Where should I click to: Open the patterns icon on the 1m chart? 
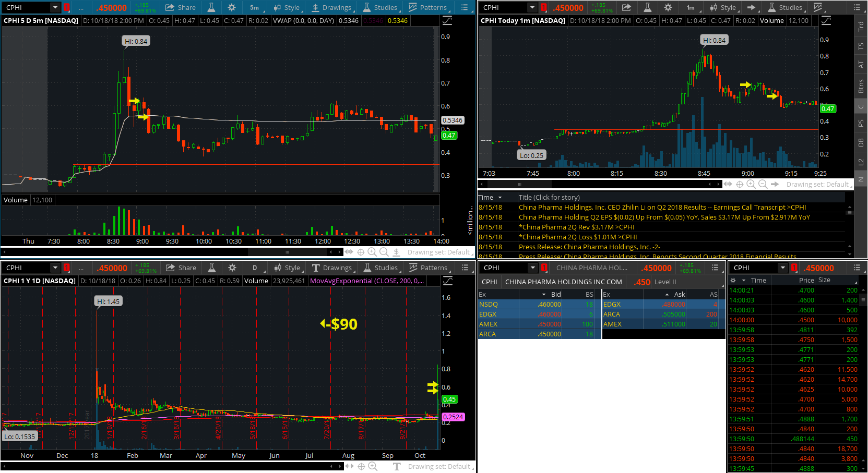818,7
